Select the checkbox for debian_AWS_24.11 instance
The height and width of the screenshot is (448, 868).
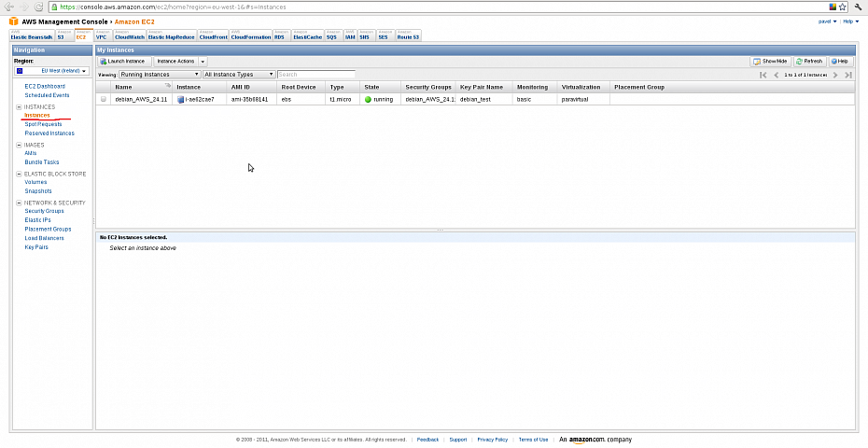pos(103,100)
